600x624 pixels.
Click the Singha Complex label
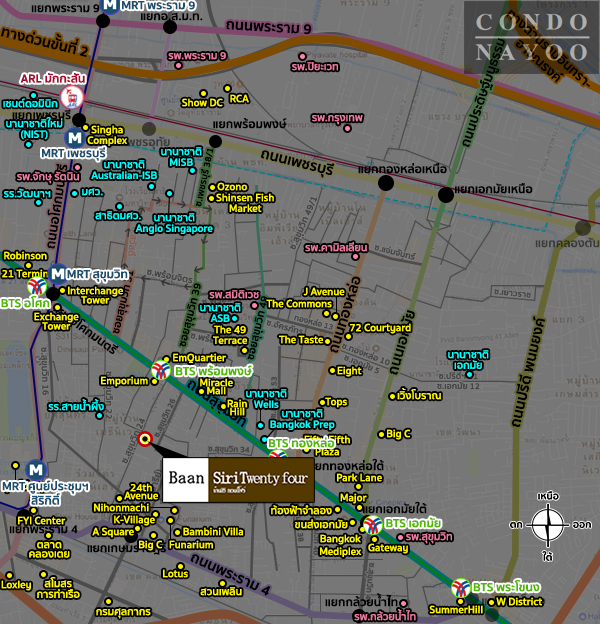(x=107, y=135)
